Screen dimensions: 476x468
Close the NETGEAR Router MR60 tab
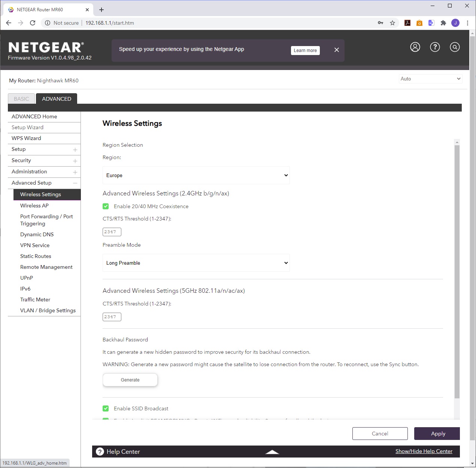pos(87,10)
